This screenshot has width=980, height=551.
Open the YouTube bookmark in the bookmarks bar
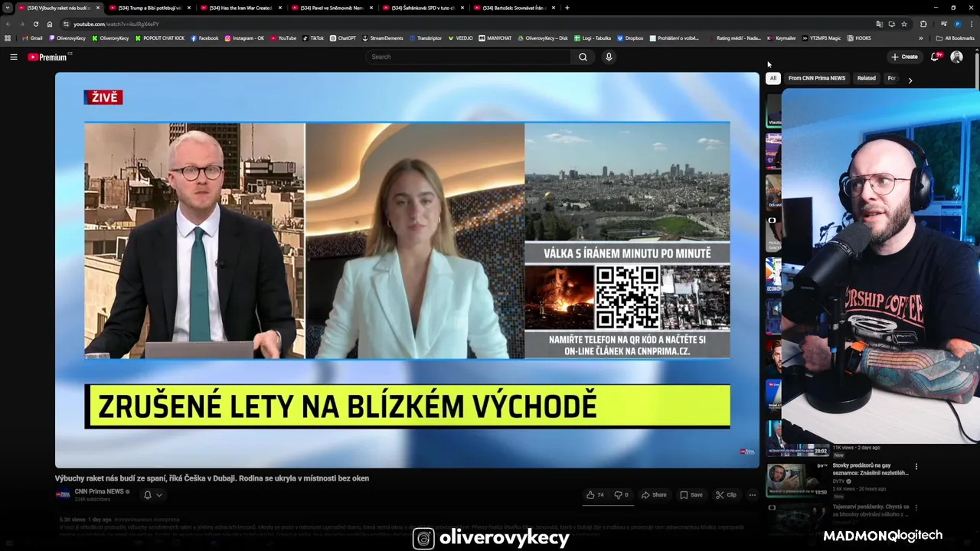283,37
